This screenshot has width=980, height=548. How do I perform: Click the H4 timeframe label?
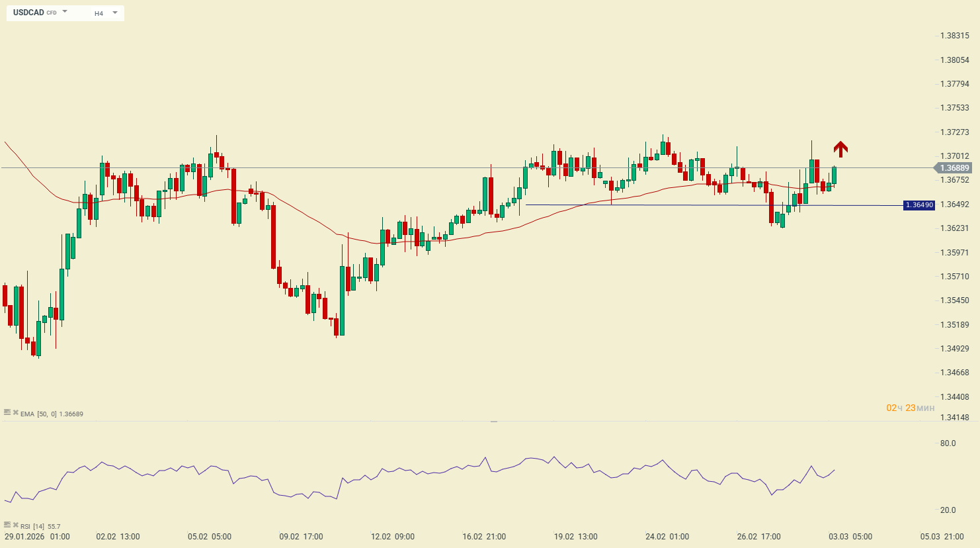pyautogui.click(x=99, y=13)
